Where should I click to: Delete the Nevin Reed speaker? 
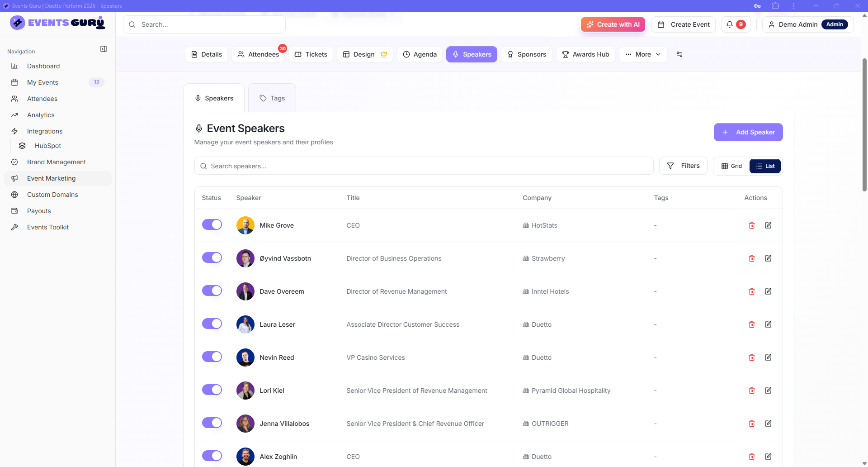pos(752,357)
